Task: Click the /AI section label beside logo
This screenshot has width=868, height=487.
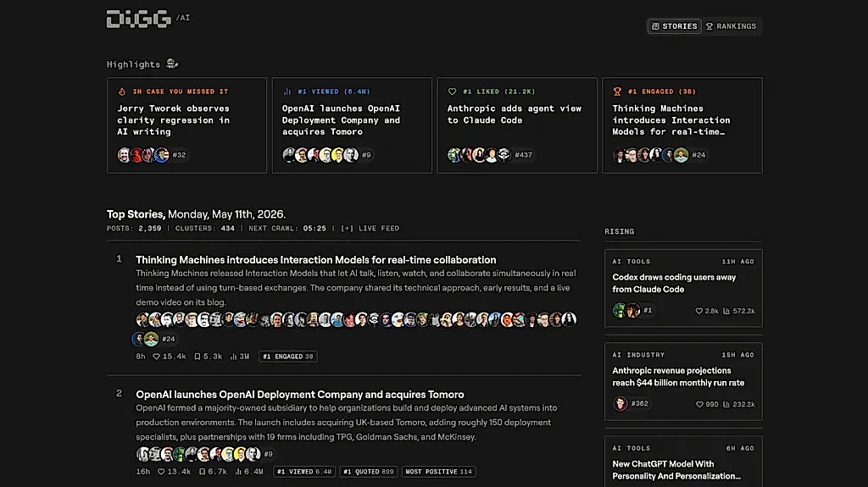Action: pyautogui.click(x=183, y=18)
